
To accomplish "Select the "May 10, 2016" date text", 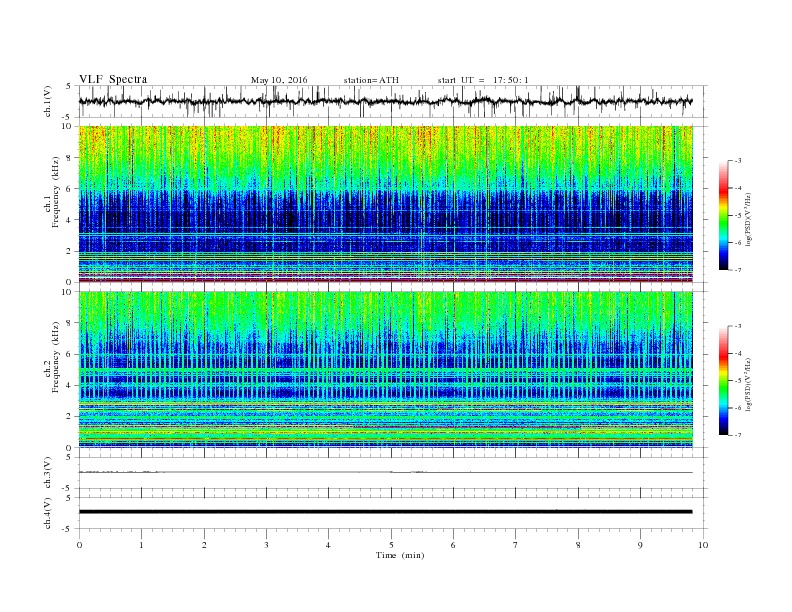I will (x=279, y=80).
